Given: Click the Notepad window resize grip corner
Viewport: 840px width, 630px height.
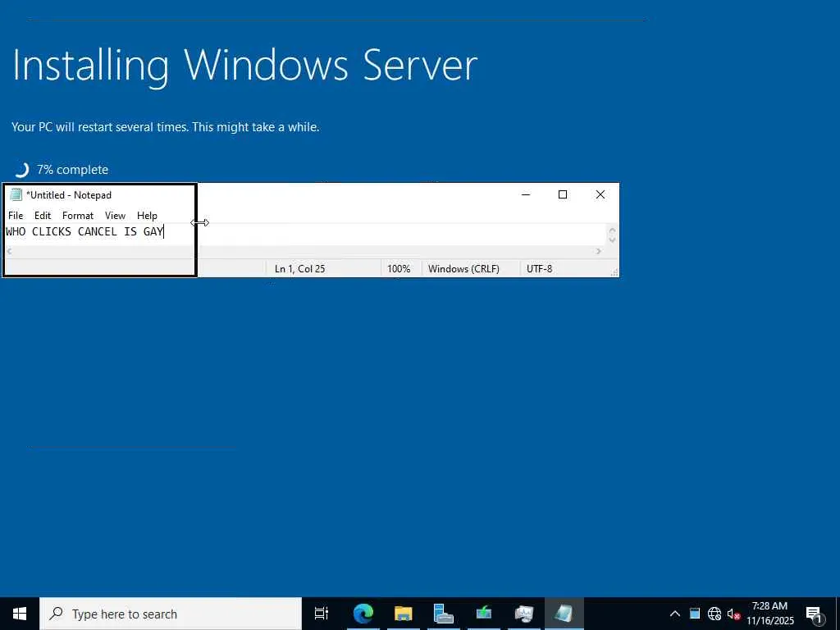Looking at the screenshot, I should point(614,272).
